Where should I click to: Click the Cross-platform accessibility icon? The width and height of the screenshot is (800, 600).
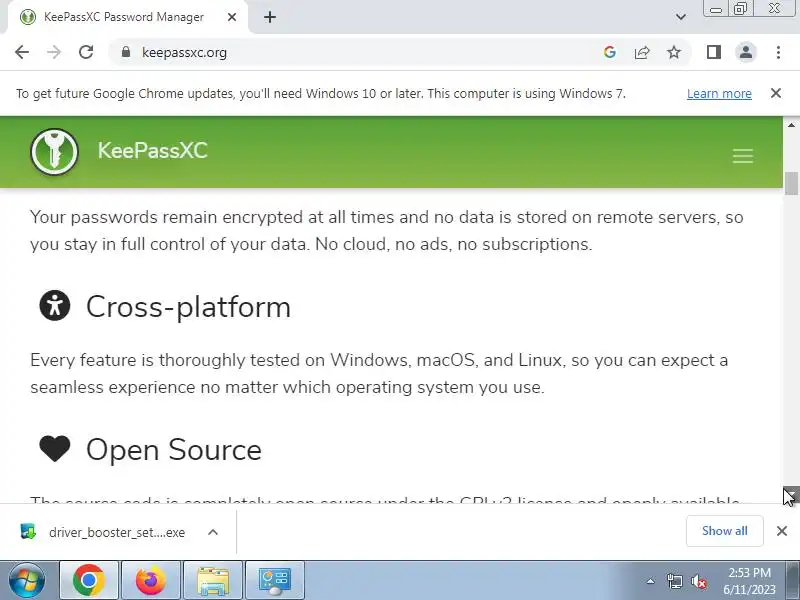(x=55, y=306)
